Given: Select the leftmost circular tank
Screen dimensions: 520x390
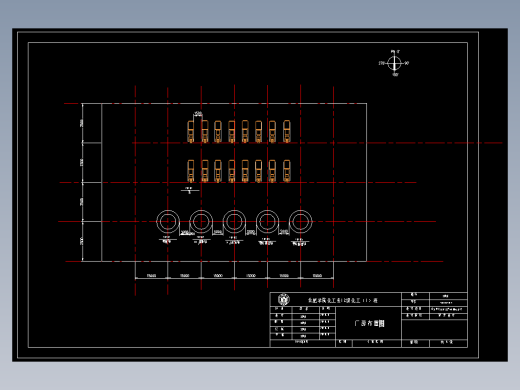Looking at the screenshot, I should (168, 221).
